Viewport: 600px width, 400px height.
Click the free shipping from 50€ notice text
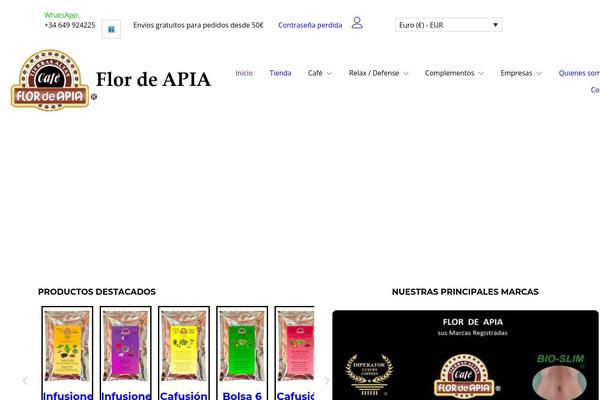[x=198, y=25]
